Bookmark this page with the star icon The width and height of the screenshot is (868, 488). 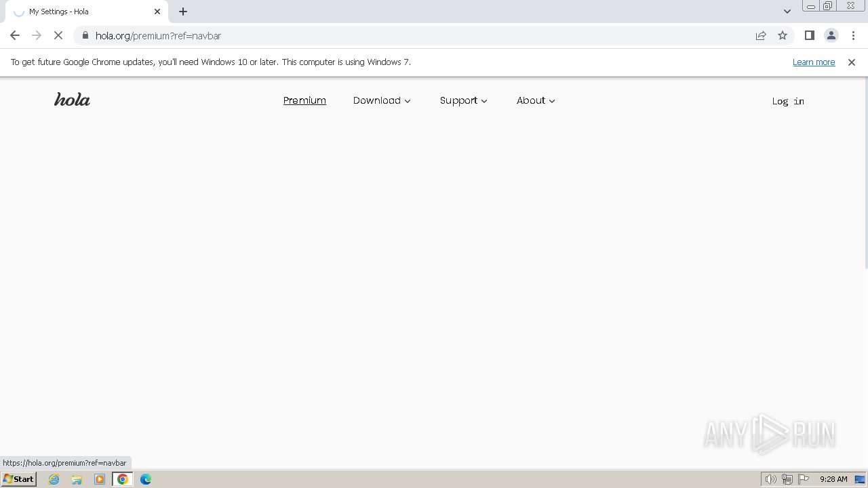(783, 35)
